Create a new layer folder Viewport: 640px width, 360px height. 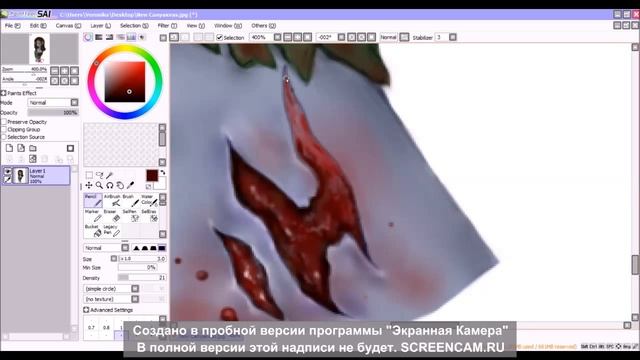tap(33, 148)
